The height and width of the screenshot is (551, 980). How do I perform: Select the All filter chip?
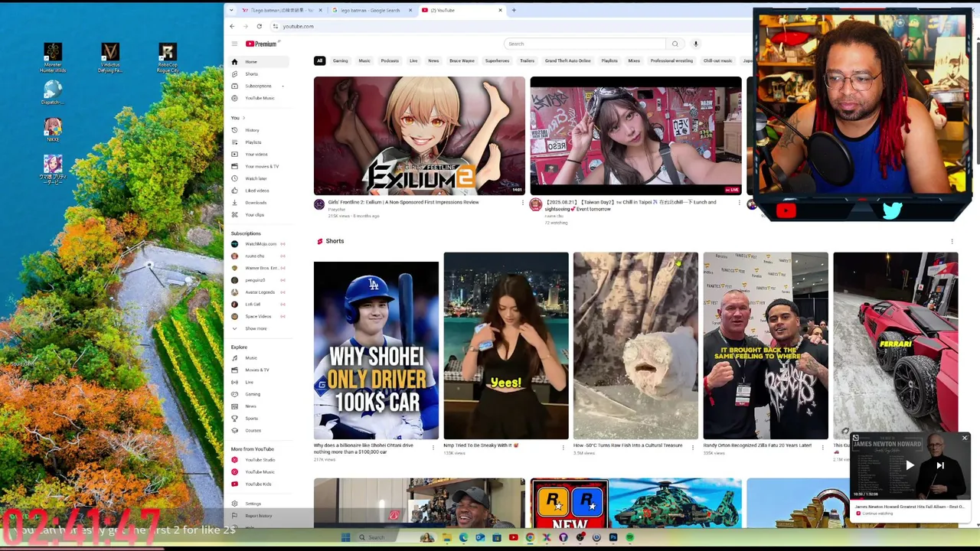tap(319, 60)
